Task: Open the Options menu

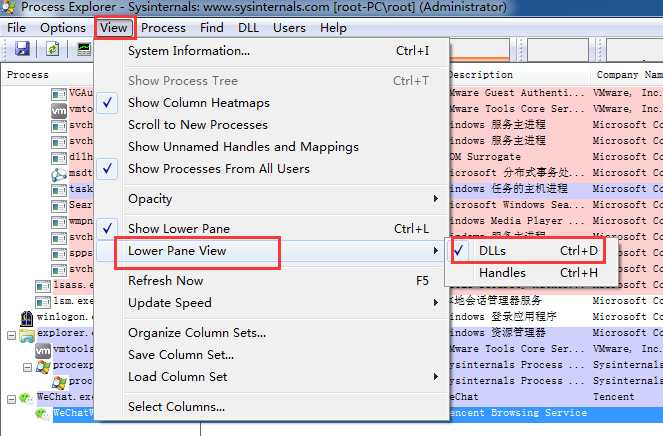Action: pos(63,28)
